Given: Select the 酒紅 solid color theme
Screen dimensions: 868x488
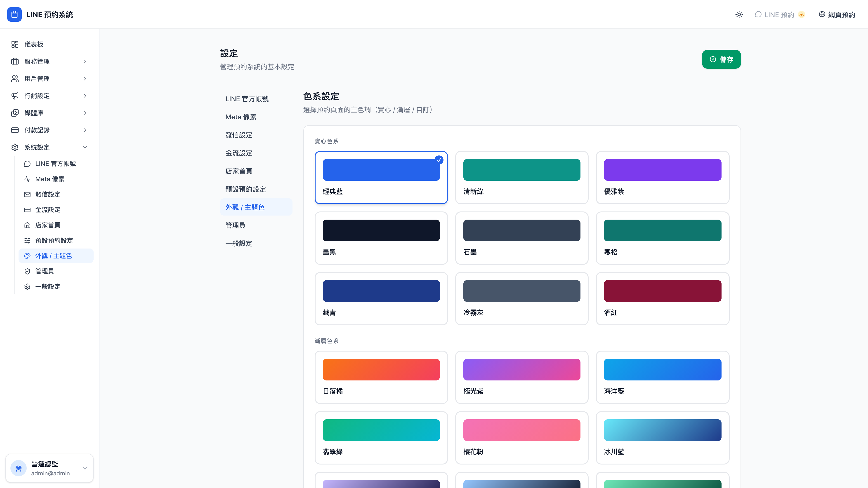Looking at the screenshot, I should 663,299.
